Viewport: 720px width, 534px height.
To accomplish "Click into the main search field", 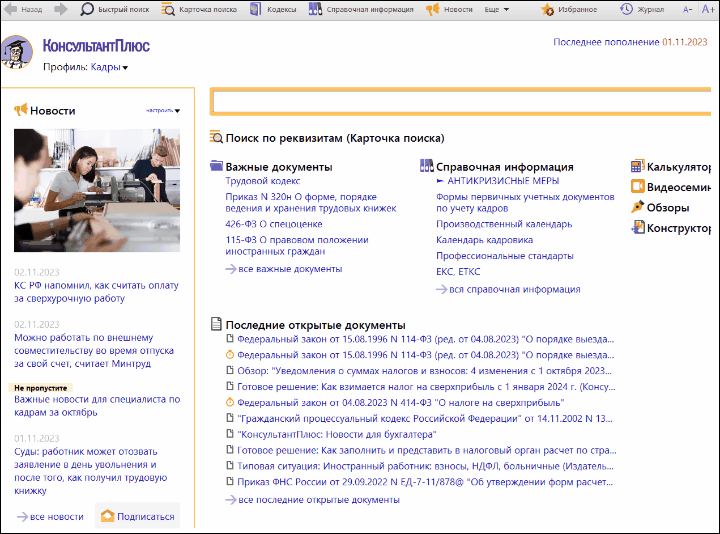I will pos(461,102).
